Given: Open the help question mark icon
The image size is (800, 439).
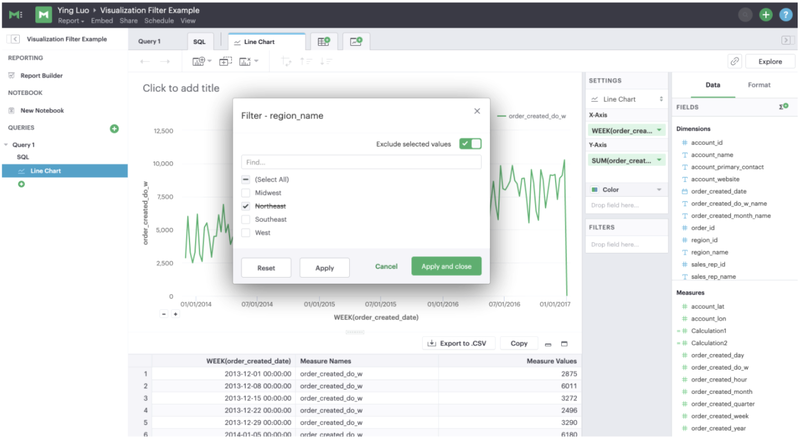Looking at the screenshot, I should click(785, 15).
